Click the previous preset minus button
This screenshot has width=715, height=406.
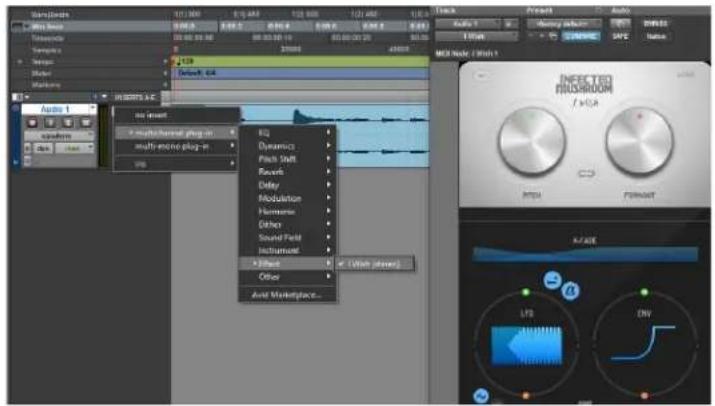[532, 36]
